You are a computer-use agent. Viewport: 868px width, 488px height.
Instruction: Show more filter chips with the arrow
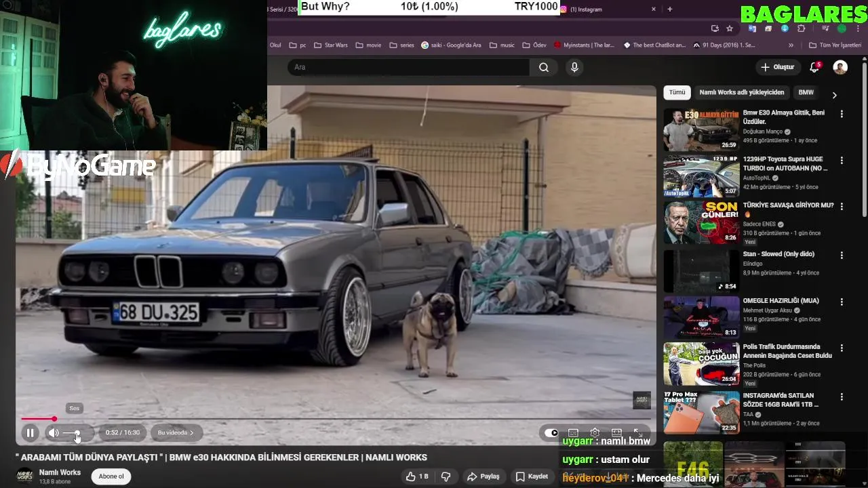pyautogui.click(x=834, y=95)
